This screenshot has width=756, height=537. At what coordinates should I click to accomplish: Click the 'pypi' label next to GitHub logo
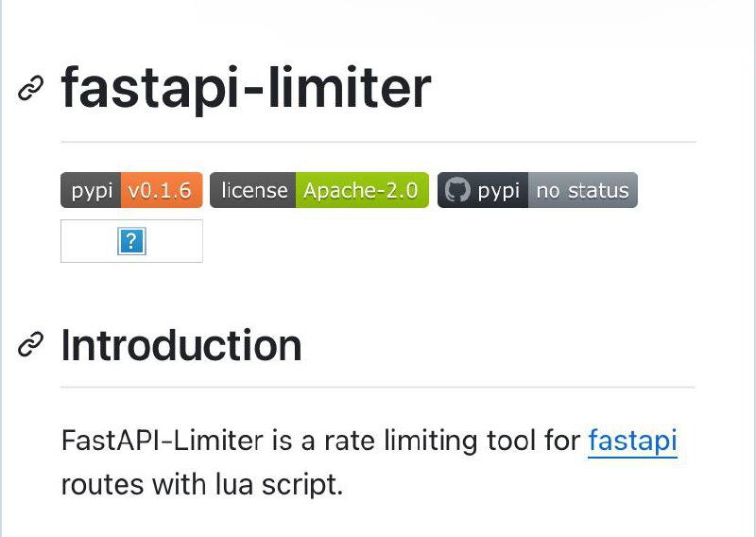tap(499, 191)
